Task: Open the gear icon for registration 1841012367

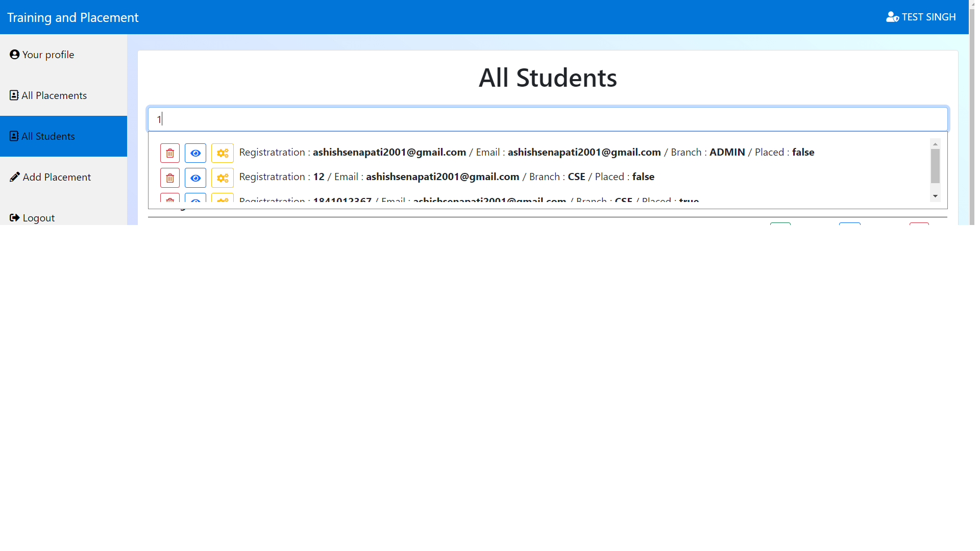Action: (x=223, y=200)
